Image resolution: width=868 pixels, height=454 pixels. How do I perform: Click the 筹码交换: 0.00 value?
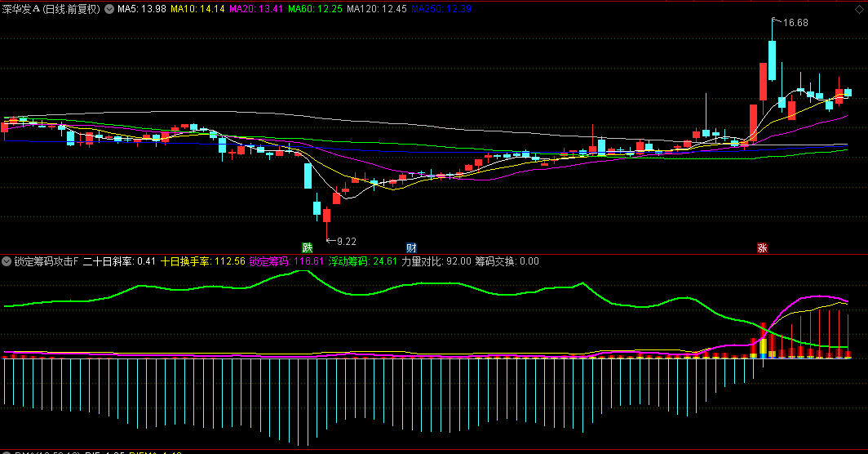click(507, 261)
